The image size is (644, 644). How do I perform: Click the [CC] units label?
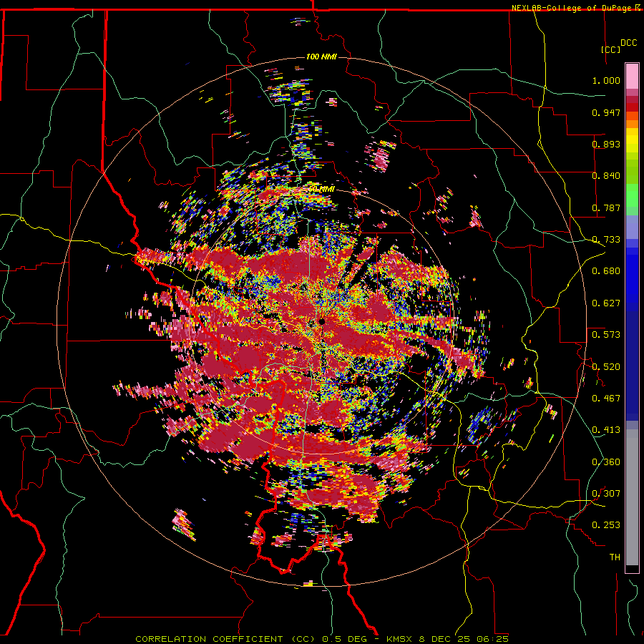[x=611, y=49]
